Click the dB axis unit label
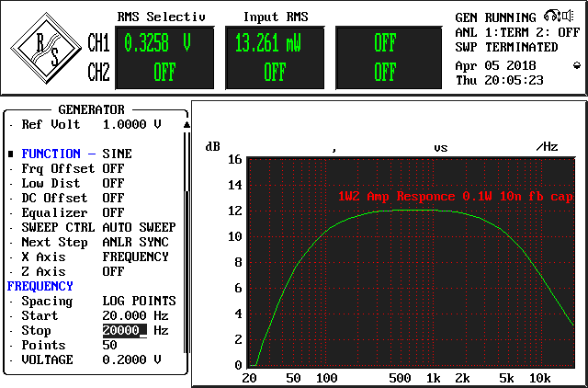588x388 pixels. tap(212, 146)
